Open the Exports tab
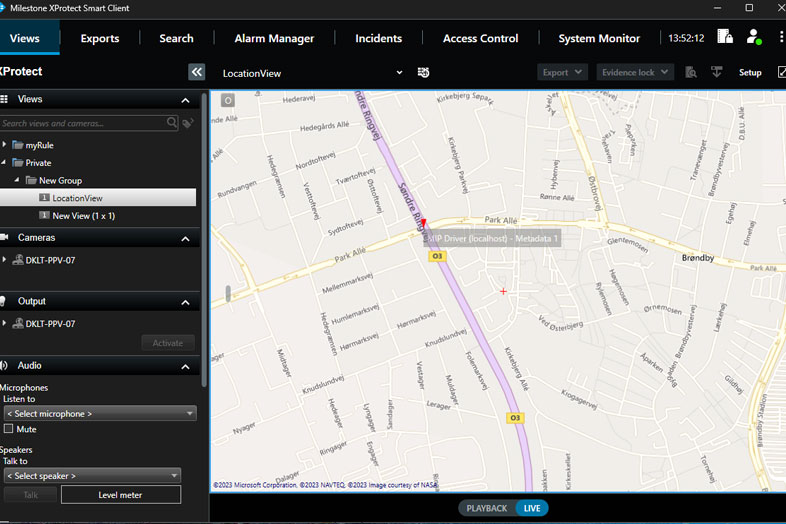This screenshot has height=524, width=786. coord(100,39)
